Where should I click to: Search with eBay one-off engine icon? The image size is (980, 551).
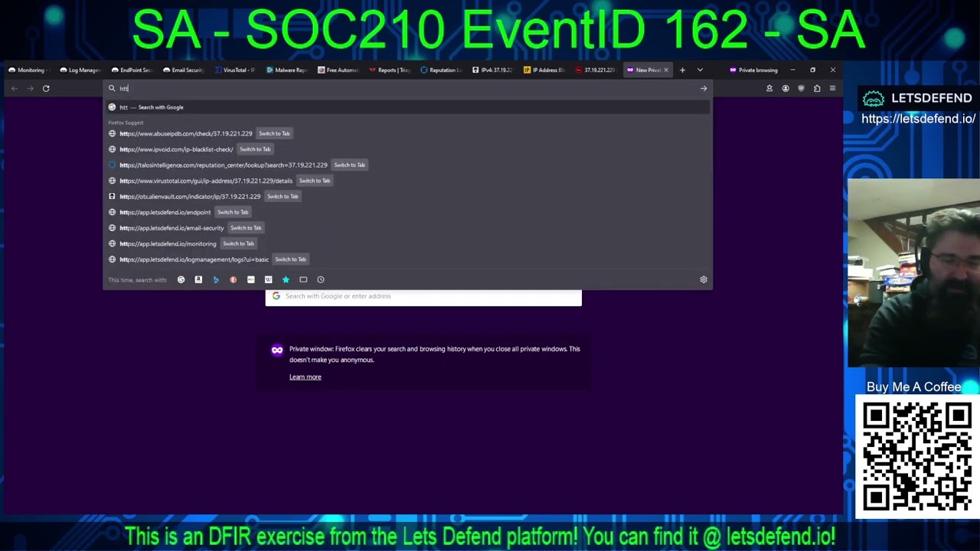(x=250, y=279)
